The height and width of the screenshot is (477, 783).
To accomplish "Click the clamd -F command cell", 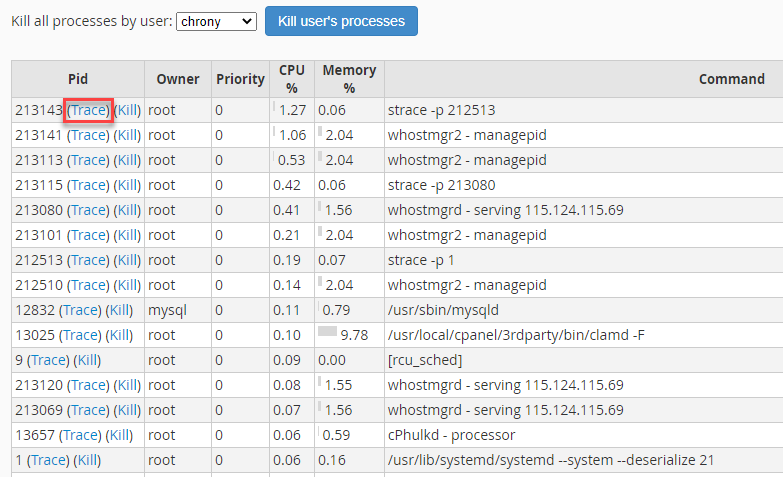I will point(584,335).
